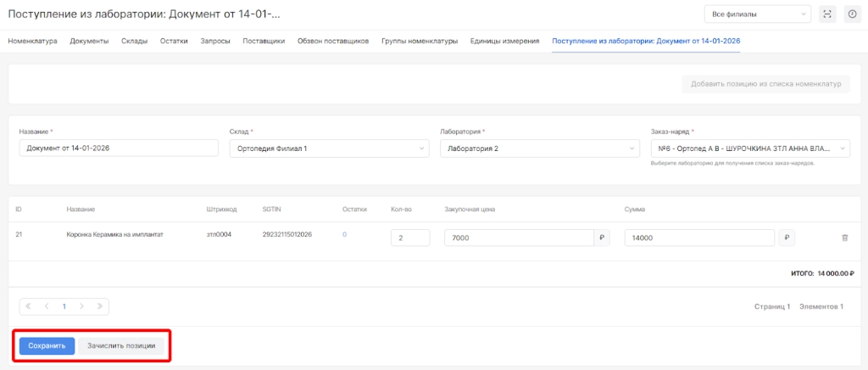Click the Кол-во quantity field
This screenshot has width=868, height=370.
pos(409,238)
